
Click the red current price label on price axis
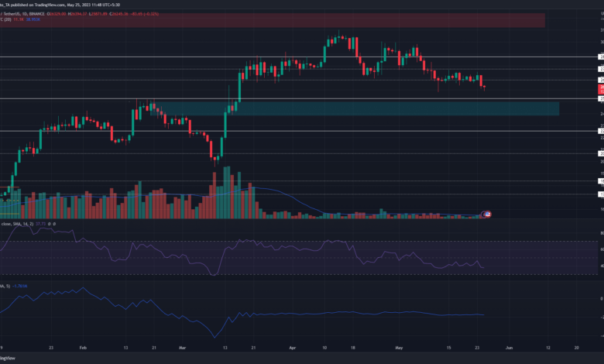click(599, 89)
